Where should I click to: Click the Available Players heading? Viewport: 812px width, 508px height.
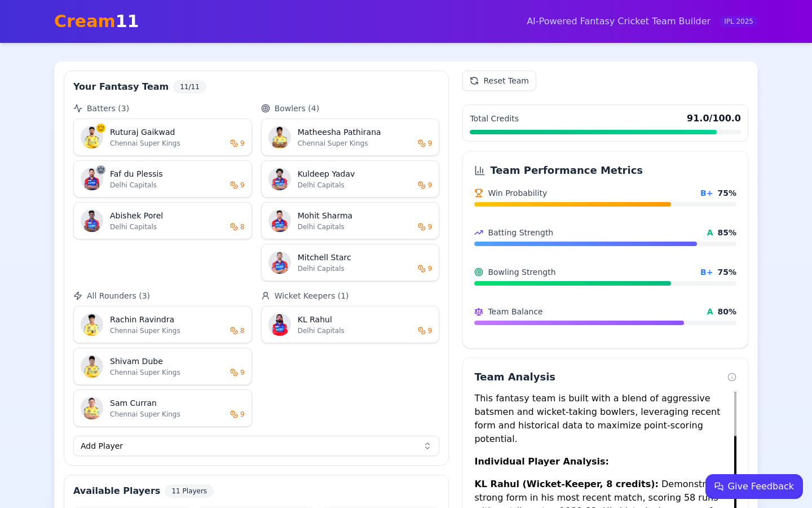(117, 491)
